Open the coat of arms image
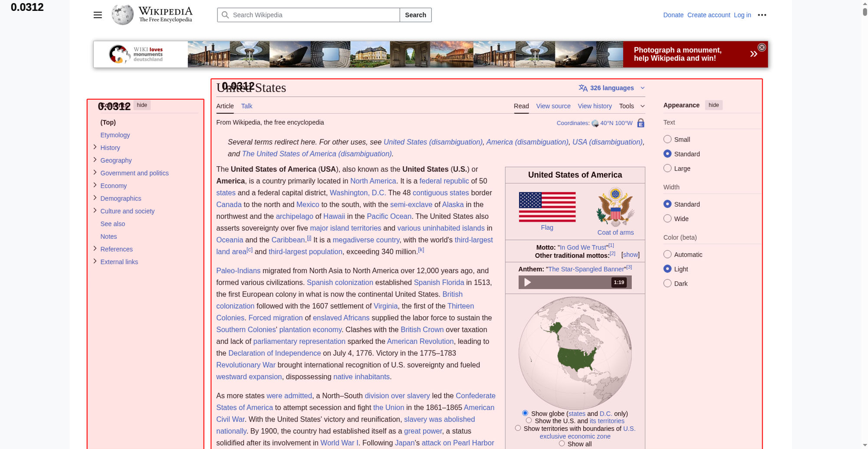The width and height of the screenshot is (868, 449). coord(615,207)
